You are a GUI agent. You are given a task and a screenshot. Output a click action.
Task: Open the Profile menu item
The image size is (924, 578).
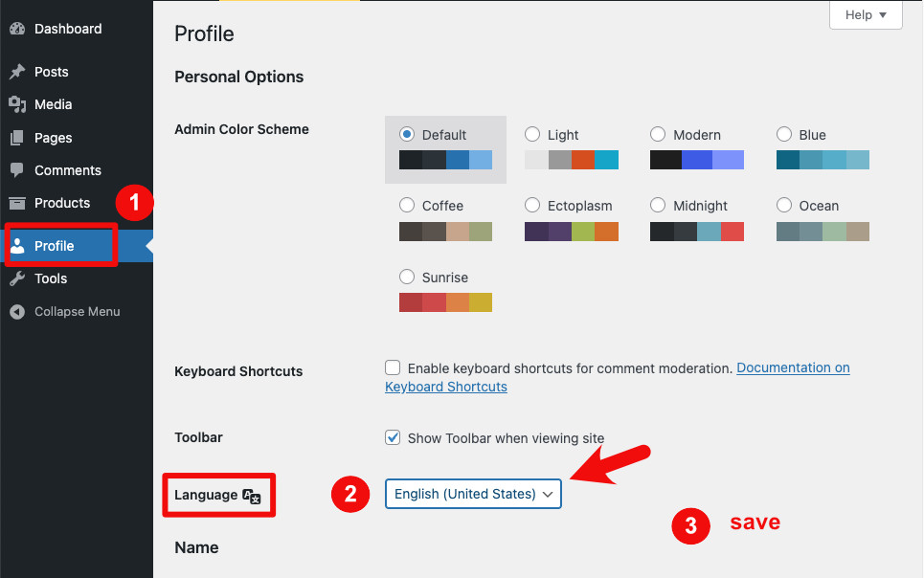[x=55, y=246]
